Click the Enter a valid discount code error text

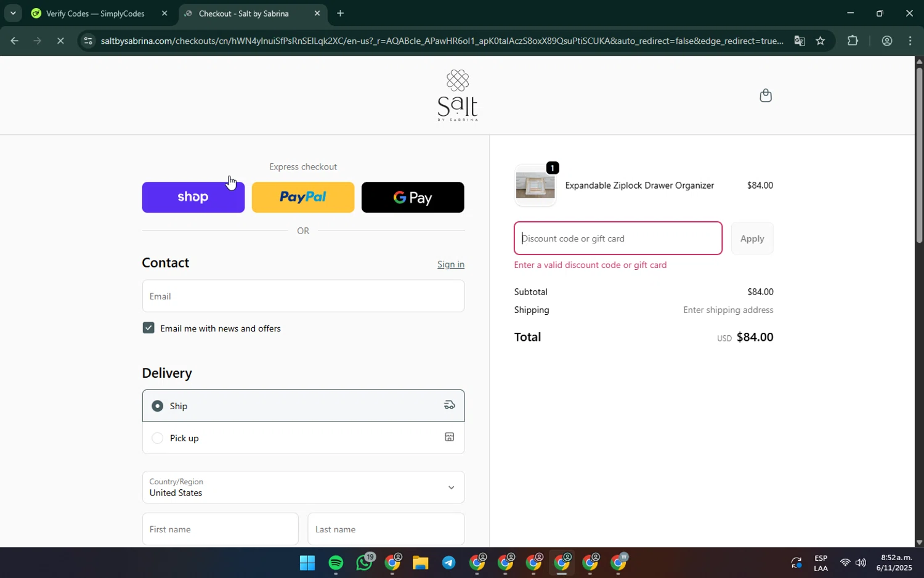(x=590, y=265)
